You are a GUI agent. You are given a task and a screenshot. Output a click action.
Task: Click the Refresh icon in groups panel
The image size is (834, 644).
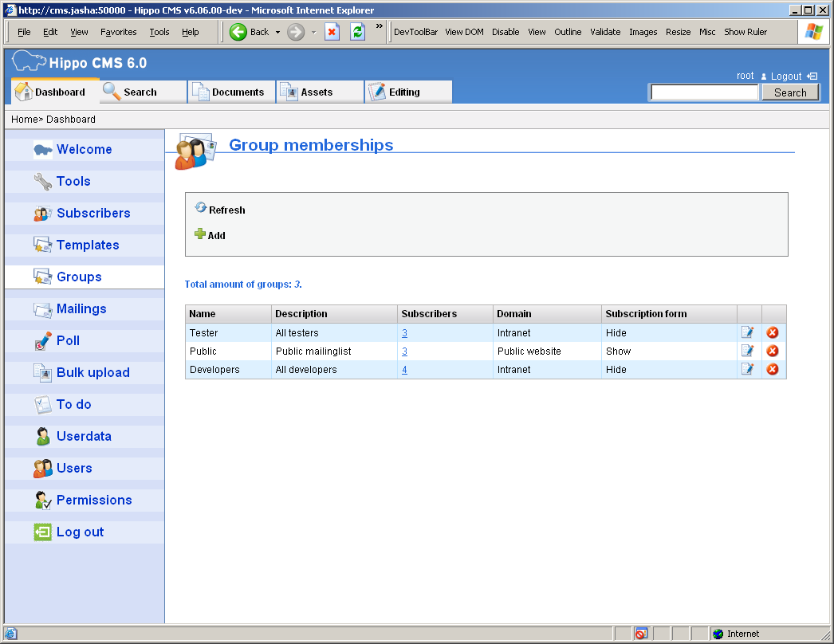201,208
